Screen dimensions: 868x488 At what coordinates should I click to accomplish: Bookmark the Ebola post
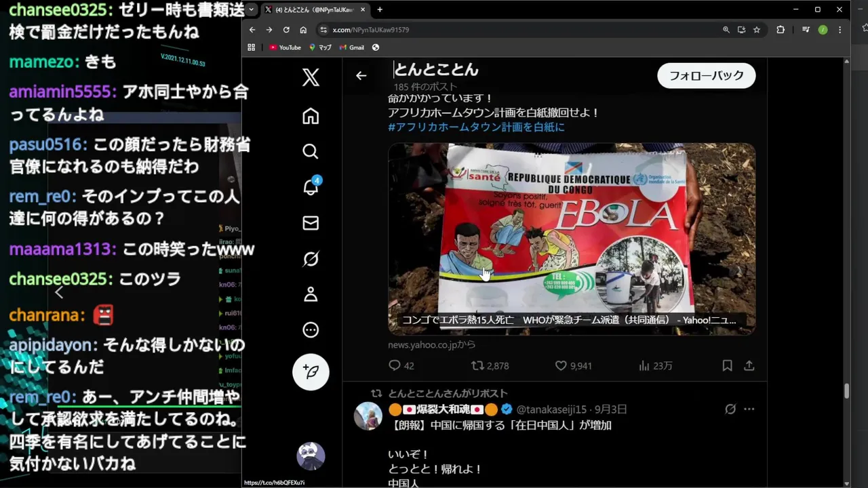(727, 365)
